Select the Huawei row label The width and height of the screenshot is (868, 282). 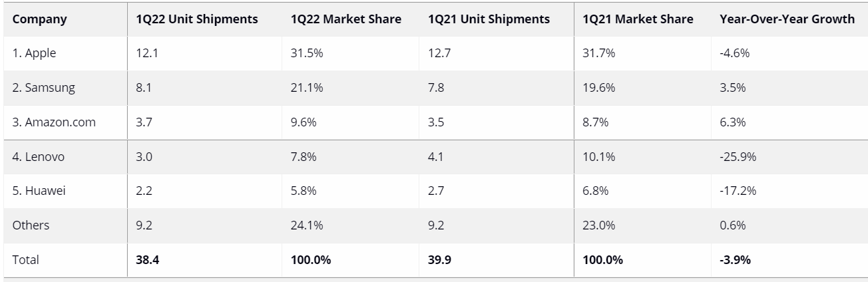coord(39,191)
